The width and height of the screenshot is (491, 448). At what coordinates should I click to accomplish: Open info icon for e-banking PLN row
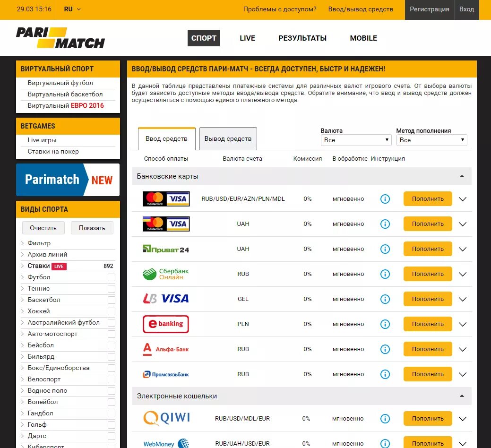385,324
